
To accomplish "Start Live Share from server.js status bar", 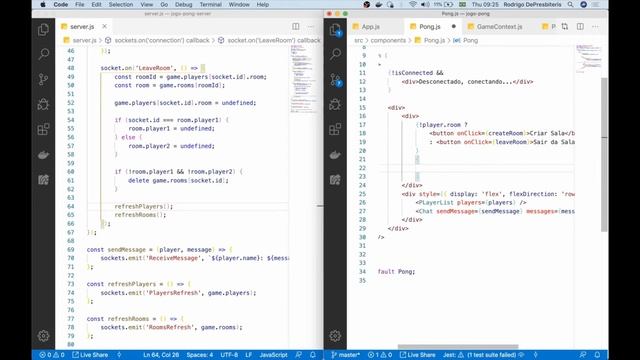I will coord(90,355).
